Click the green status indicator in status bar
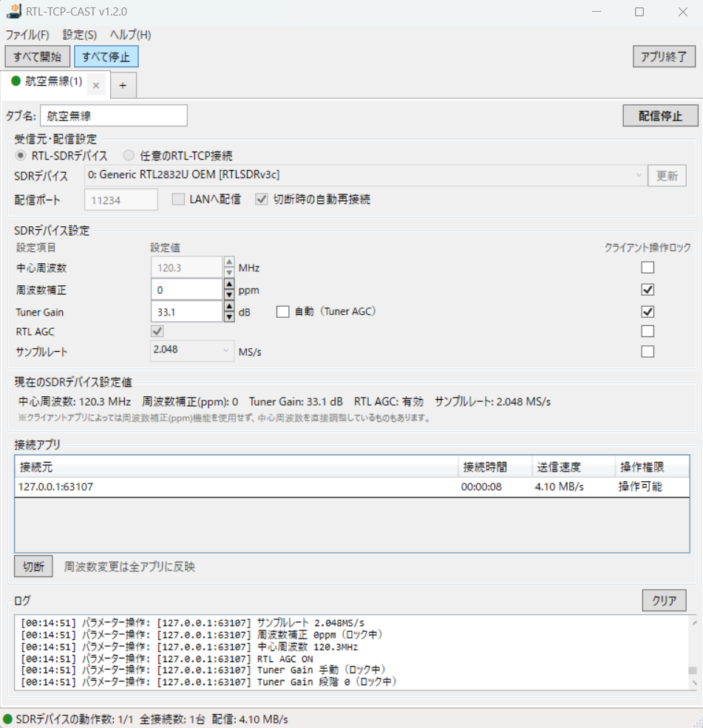This screenshot has height=728, width=703. [x=7, y=719]
